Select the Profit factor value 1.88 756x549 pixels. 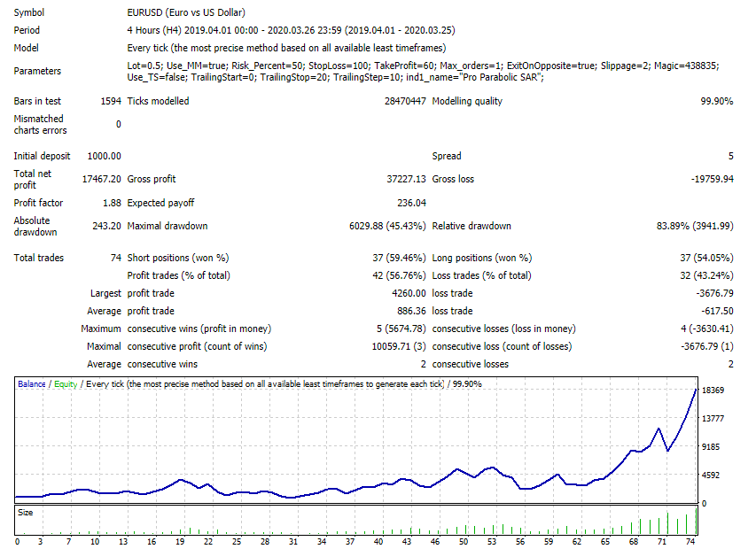111,203
